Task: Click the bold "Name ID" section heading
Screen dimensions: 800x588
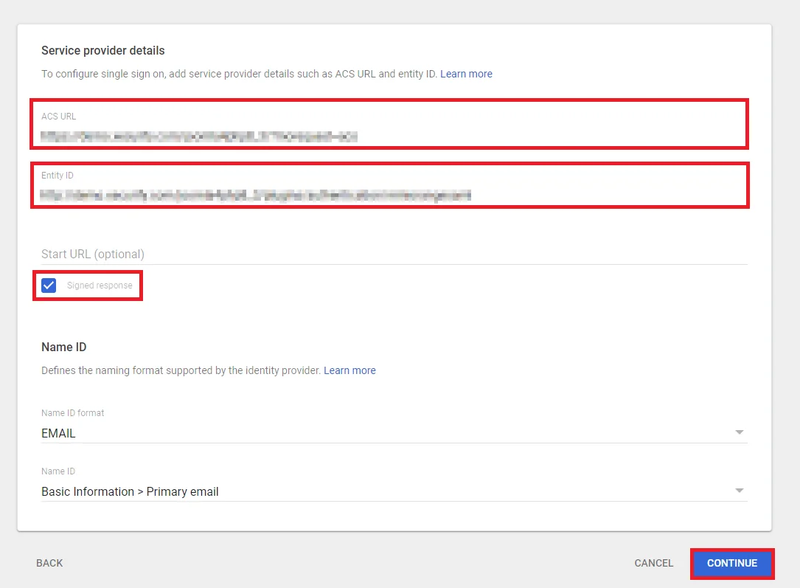Action: point(63,347)
